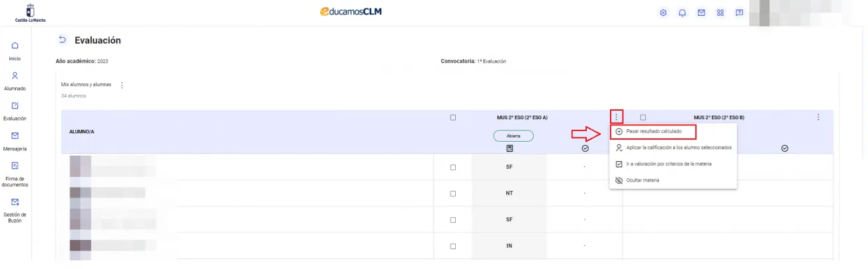
Task: Click the Convocatoria 1ª Evaluación label
Action: point(473,61)
